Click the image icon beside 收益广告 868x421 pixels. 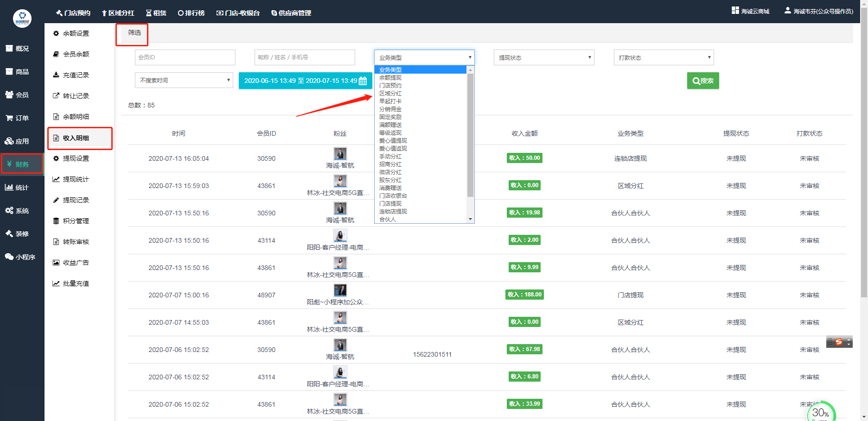click(56, 263)
